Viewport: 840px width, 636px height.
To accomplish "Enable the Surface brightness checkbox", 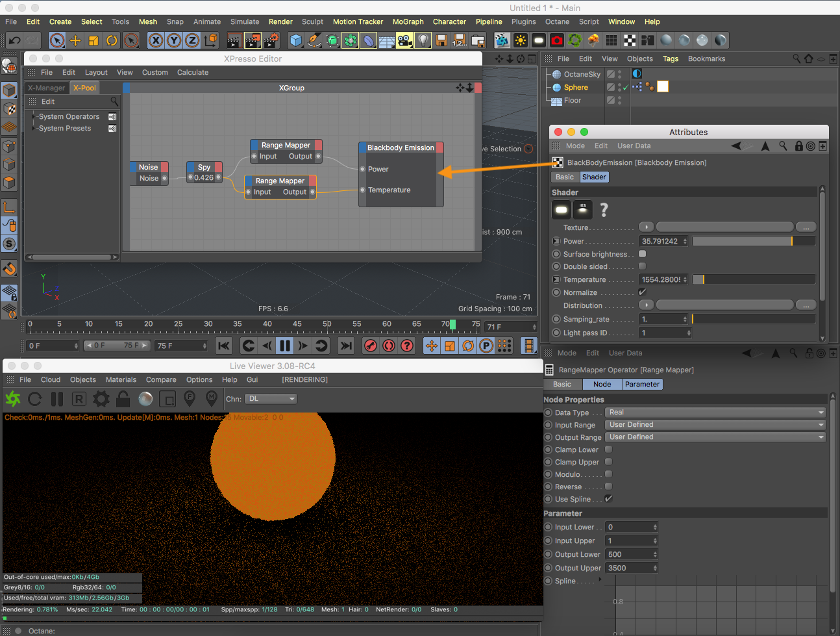I will pyautogui.click(x=642, y=254).
